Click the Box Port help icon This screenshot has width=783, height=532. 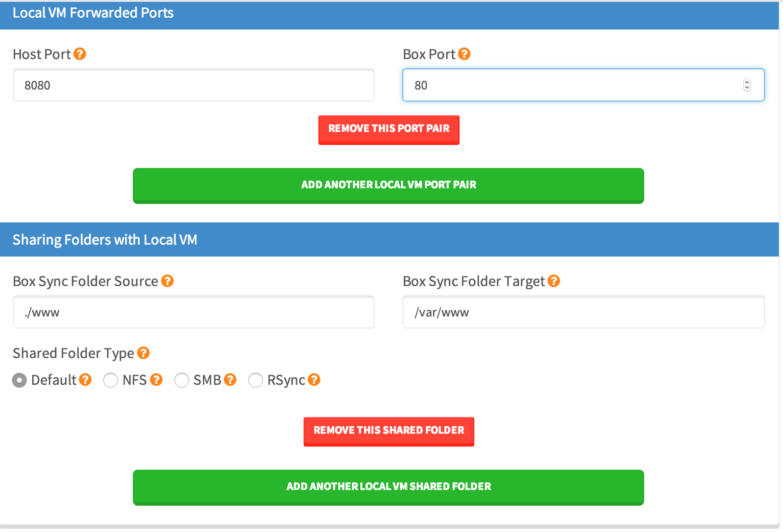pyautogui.click(x=464, y=54)
